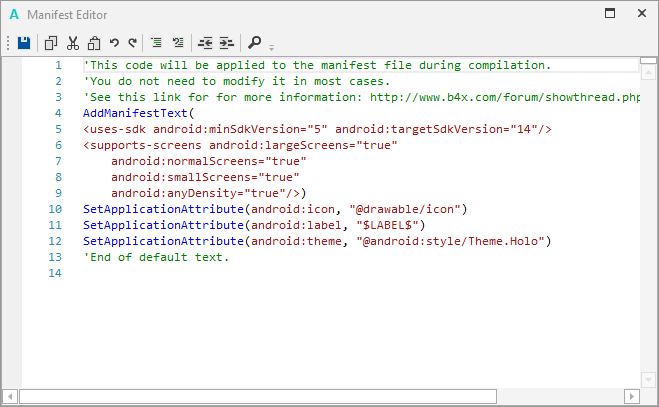Screen dimensions: 659x407
Task: Click the empty line 14 in editor
Action: 300,273
